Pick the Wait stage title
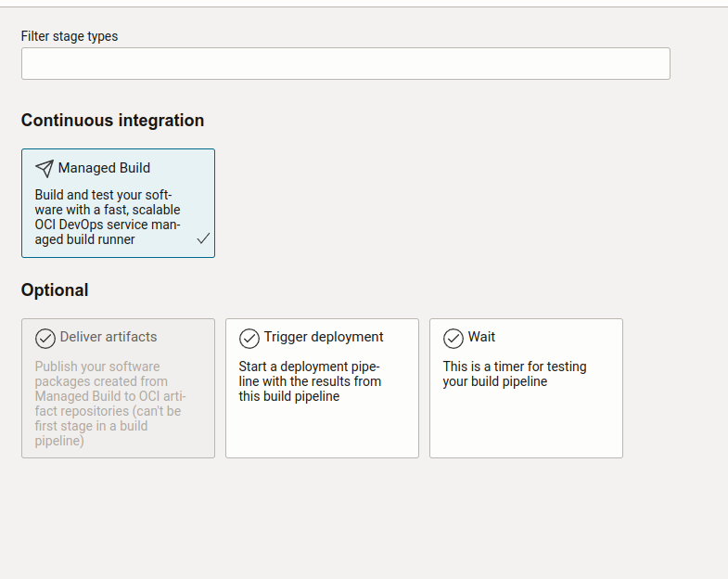This screenshot has width=728, height=579. [x=481, y=337]
